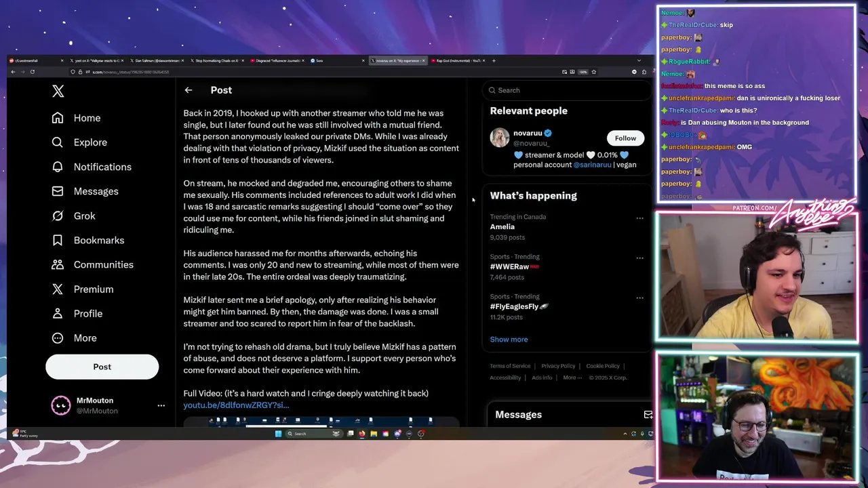
Task: Click the X search field
Action: [x=567, y=90]
